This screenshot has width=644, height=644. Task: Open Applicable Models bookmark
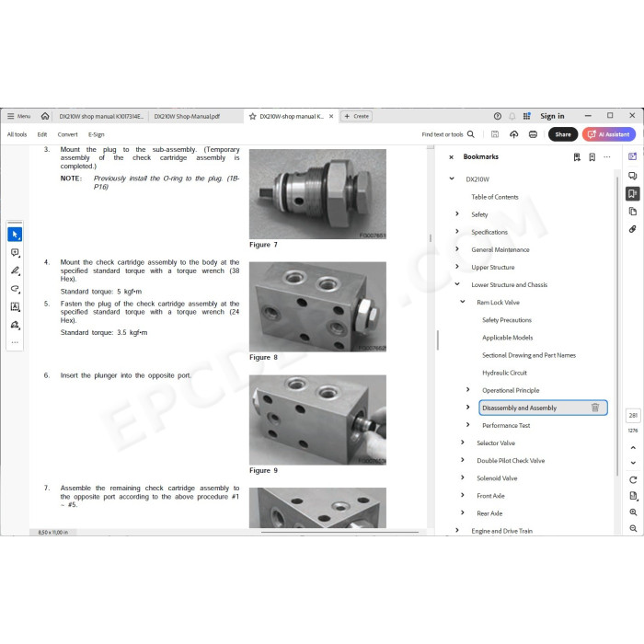pyautogui.click(x=507, y=338)
